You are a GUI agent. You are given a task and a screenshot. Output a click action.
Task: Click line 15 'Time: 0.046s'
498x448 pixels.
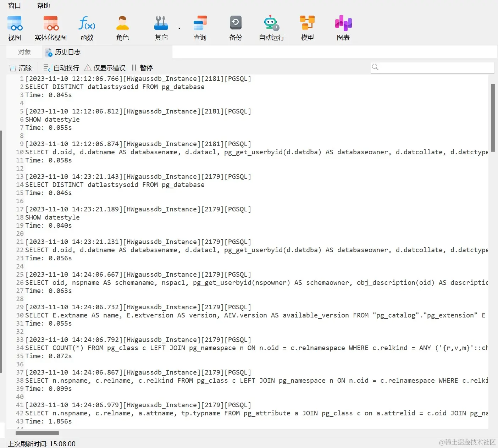[x=49, y=193]
